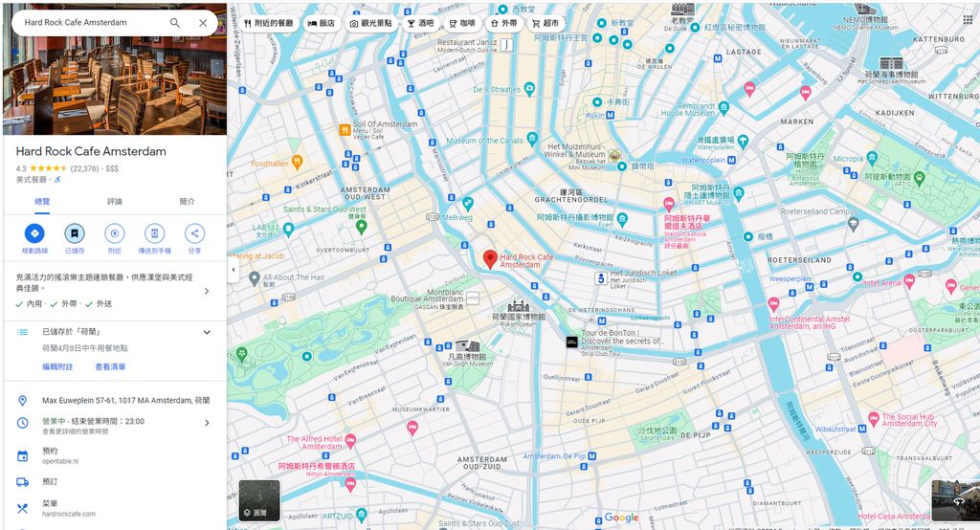Click the Waldorf Astoria Amsterdam hotel marker

pyautogui.click(x=669, y=203)
